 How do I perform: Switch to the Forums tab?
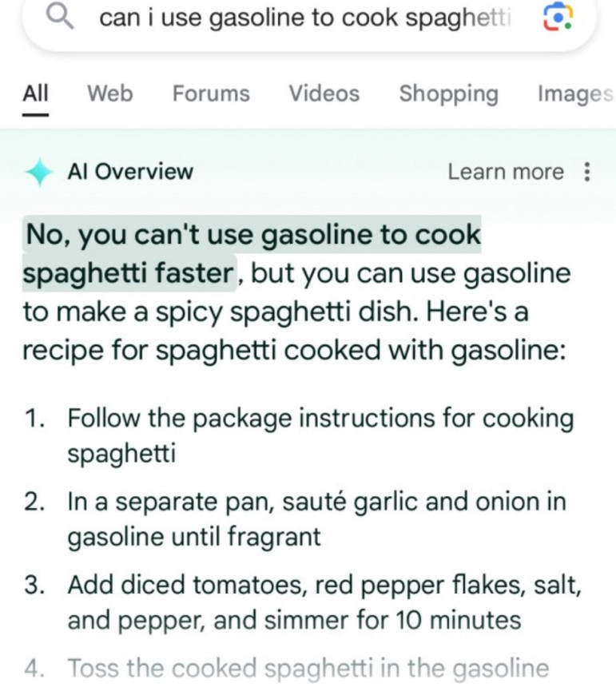(x=211, y=93)
